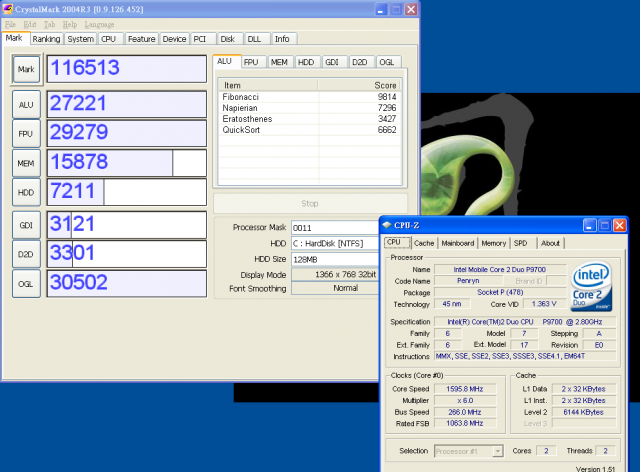Open the Edit menu in CrystalMark

point(30,24)
